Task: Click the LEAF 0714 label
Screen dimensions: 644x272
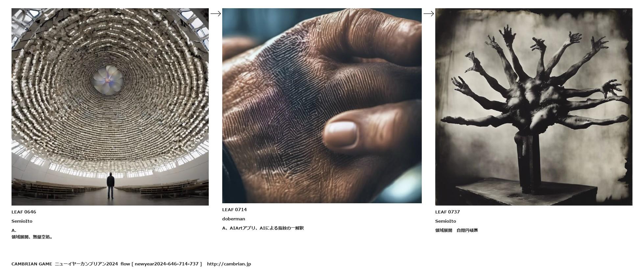Action: 234,210
